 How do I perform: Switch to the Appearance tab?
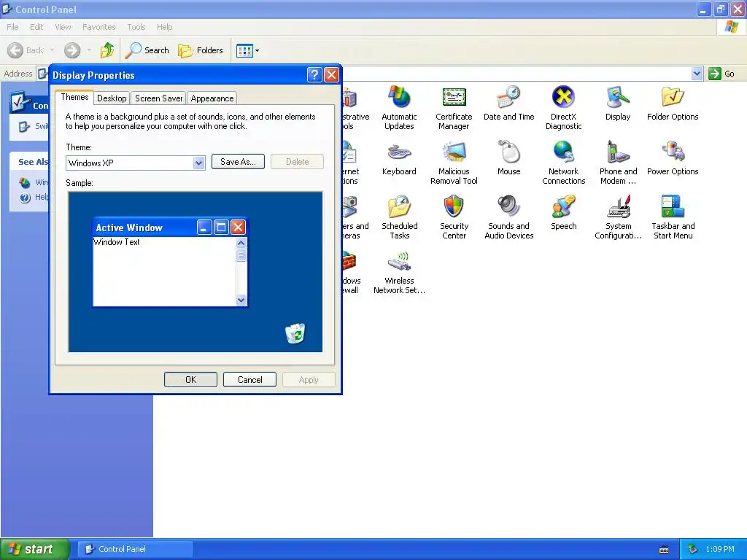point(212,98)
